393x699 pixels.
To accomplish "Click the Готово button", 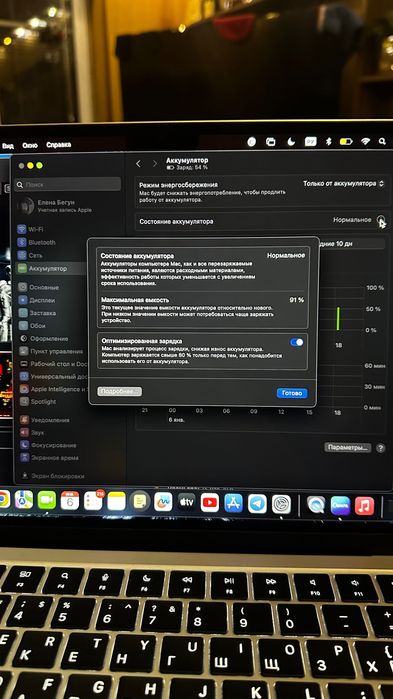I will click(292, 393).
